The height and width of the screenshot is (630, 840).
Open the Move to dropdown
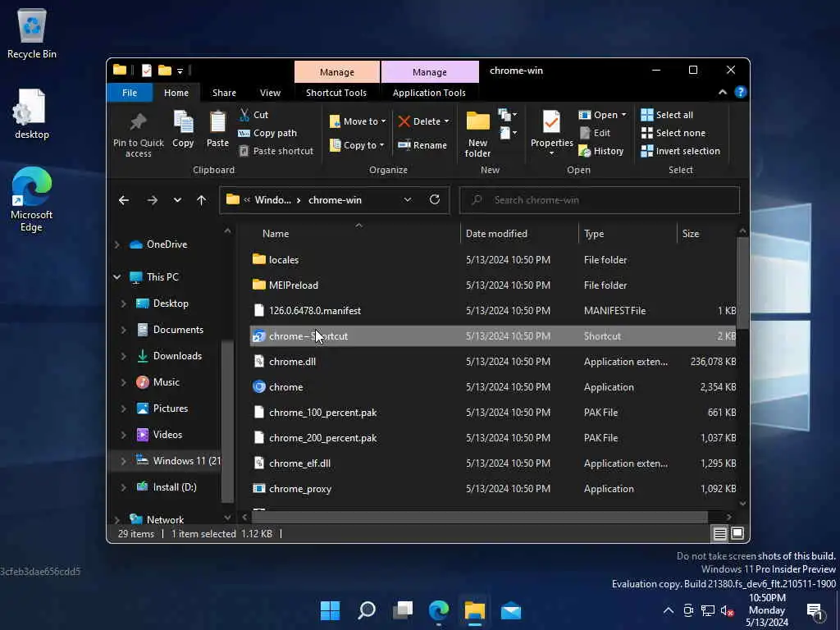[358, 121]
